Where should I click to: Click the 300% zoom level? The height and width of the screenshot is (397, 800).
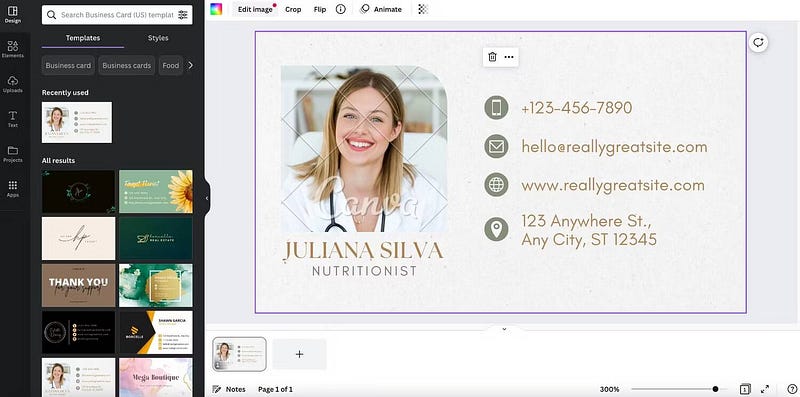click(x=609, y=389)
